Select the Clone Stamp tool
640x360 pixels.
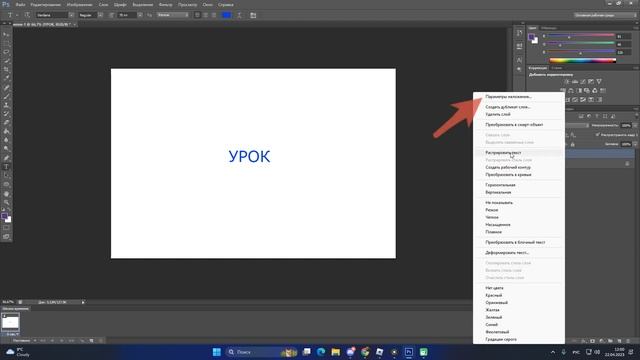(6, 105)
